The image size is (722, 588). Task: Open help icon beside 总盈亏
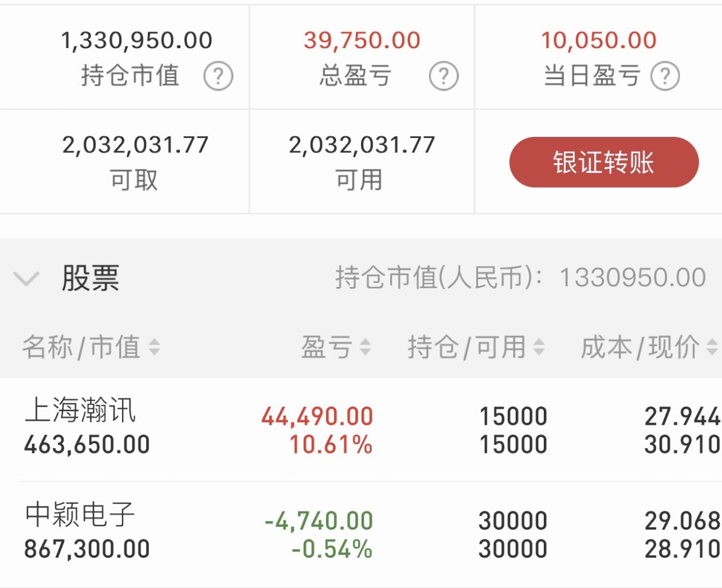click(x=444, y=76)
